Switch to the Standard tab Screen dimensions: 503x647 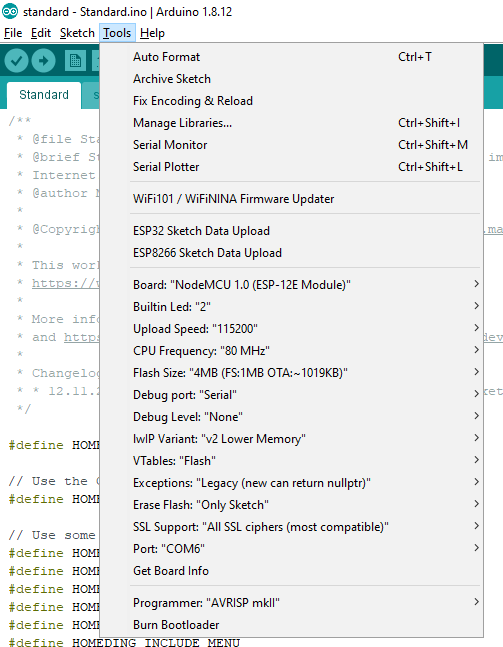pos(44,95)
